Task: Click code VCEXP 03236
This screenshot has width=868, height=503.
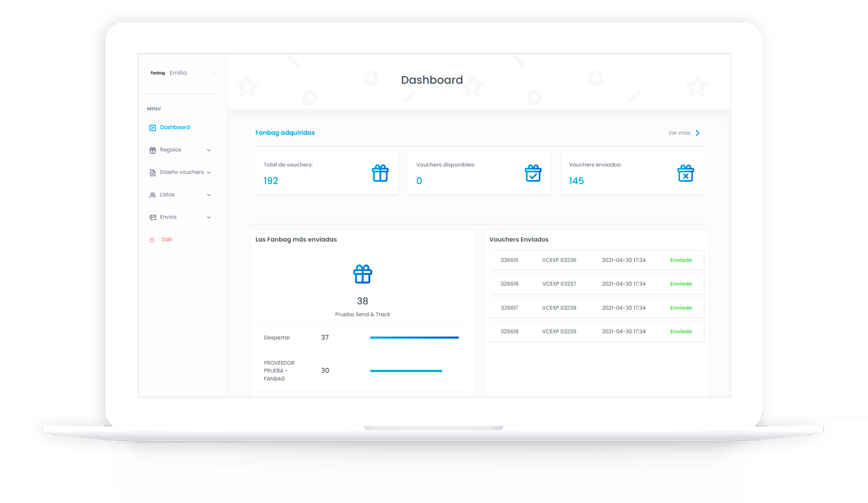Action: (559, 260)
